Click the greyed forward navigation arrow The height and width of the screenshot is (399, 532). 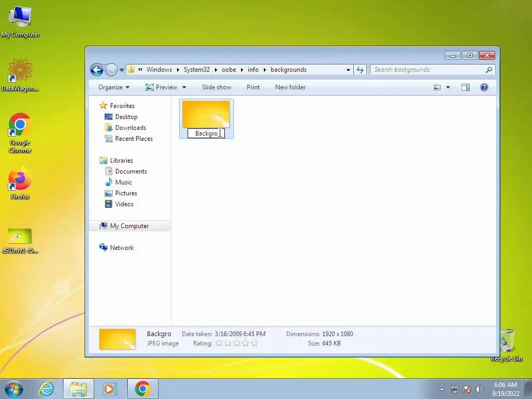tap(111, 70)
